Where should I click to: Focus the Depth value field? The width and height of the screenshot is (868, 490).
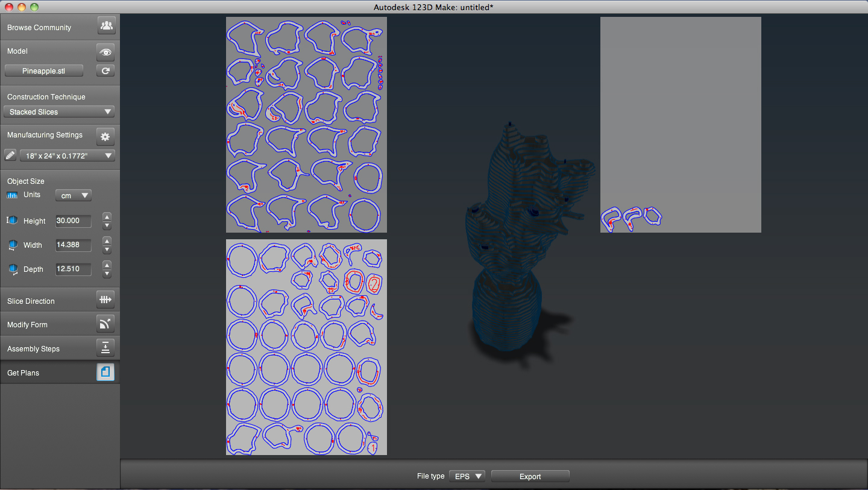click(73, 269)
